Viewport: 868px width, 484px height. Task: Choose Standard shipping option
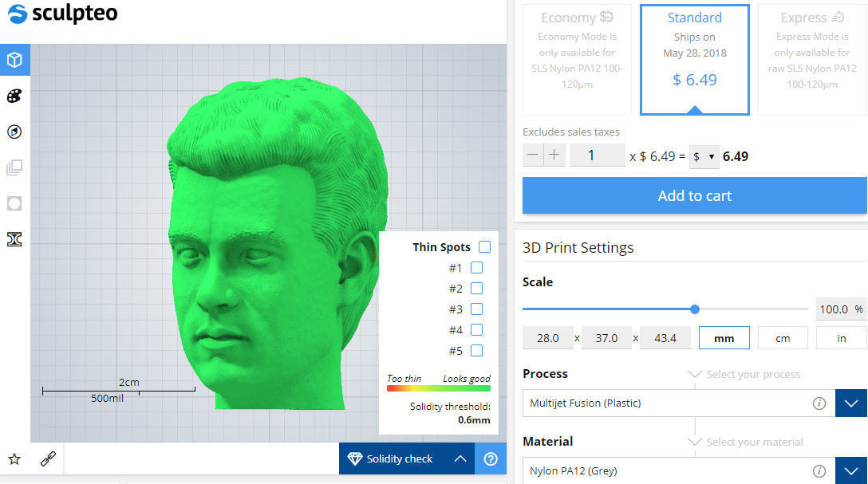[x=695, y=60]
